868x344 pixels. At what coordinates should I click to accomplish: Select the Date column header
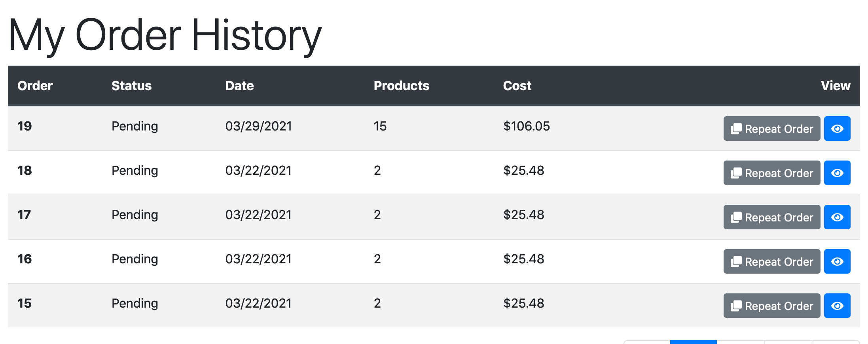click(x=240, y=86)
